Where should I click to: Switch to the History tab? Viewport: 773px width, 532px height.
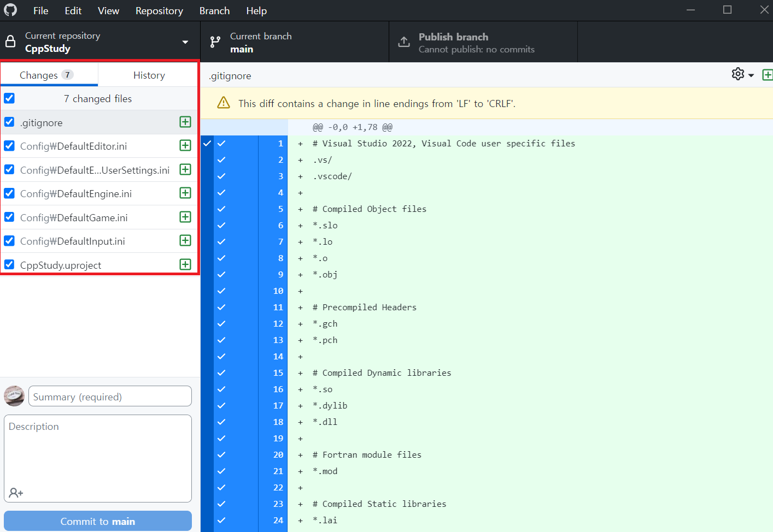pos(149,75)
